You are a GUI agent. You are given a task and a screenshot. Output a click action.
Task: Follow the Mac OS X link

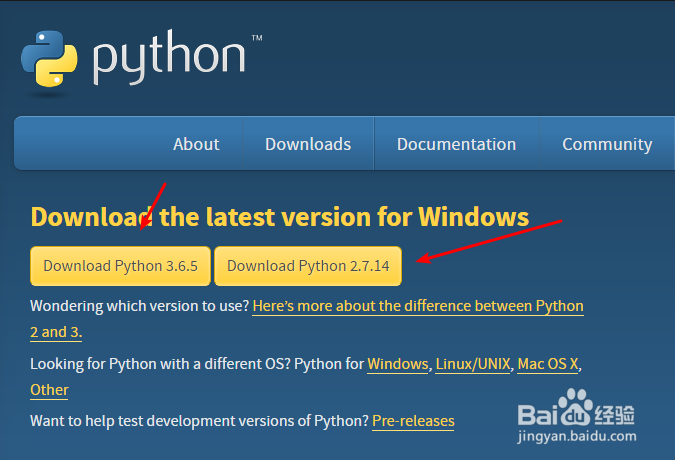(548, 364)
